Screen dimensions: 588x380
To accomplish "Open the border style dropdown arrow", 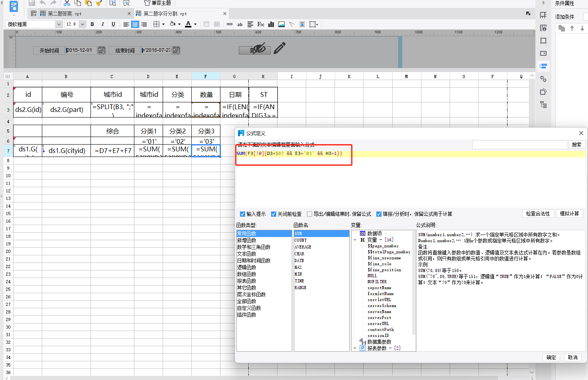I will click(x=163, y=24).
